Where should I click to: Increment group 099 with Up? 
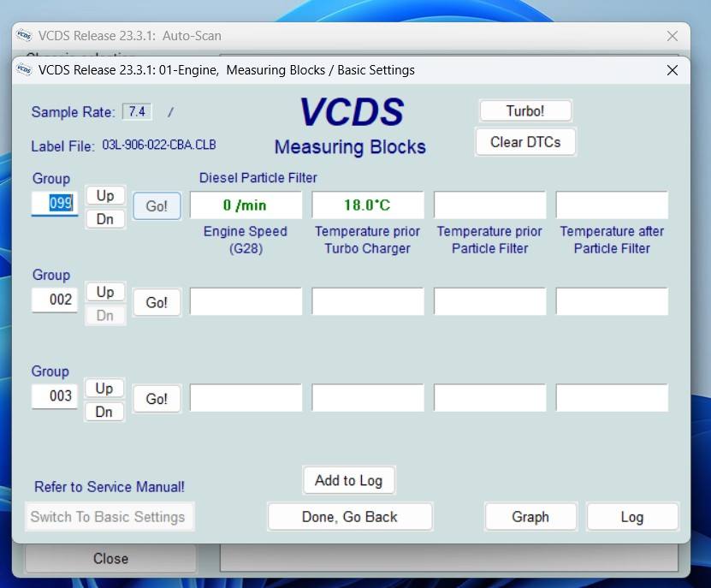[104, 195]
